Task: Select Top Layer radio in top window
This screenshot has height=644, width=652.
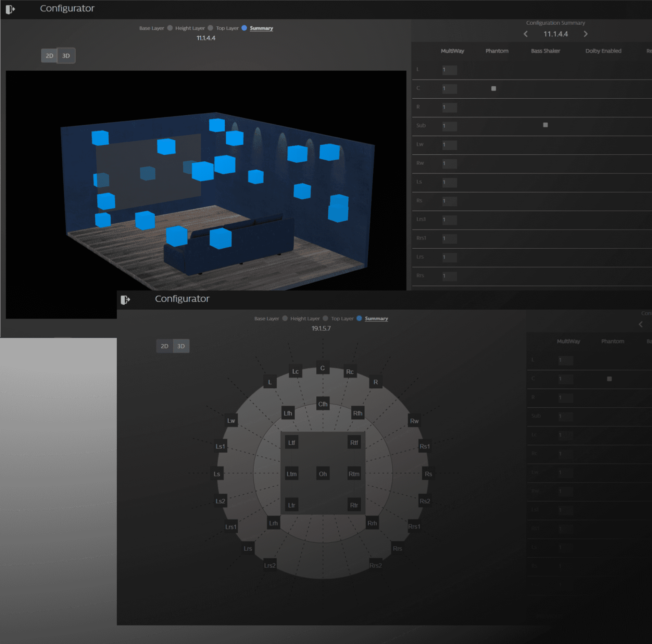Action: click(x=244, y=28)
